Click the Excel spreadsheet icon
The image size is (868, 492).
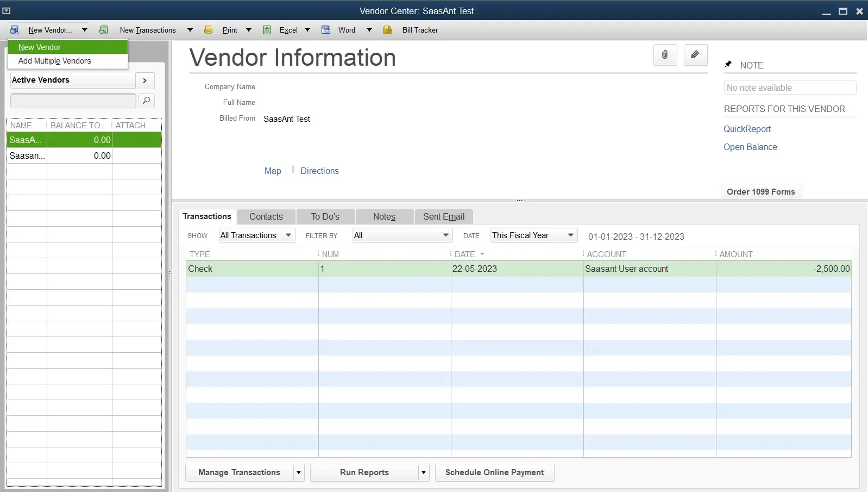[x=267, y=30]
